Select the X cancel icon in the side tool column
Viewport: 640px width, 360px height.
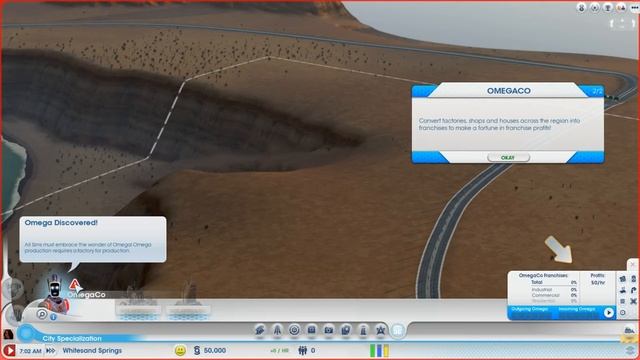tap(633, 301)
